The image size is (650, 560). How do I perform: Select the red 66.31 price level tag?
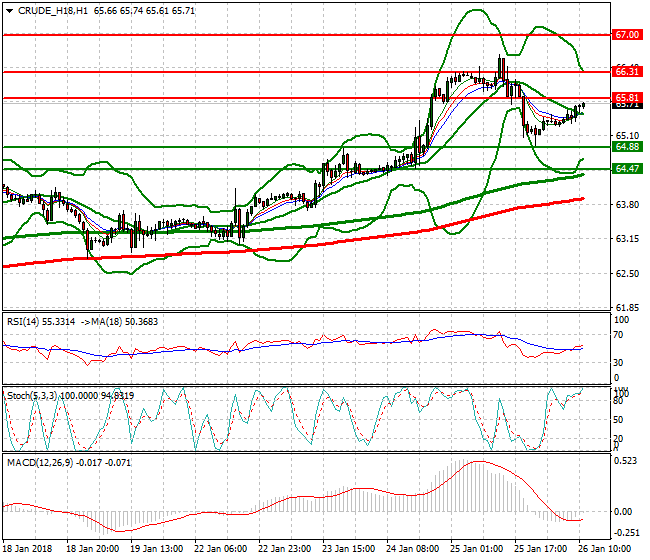tap(628, 71)
